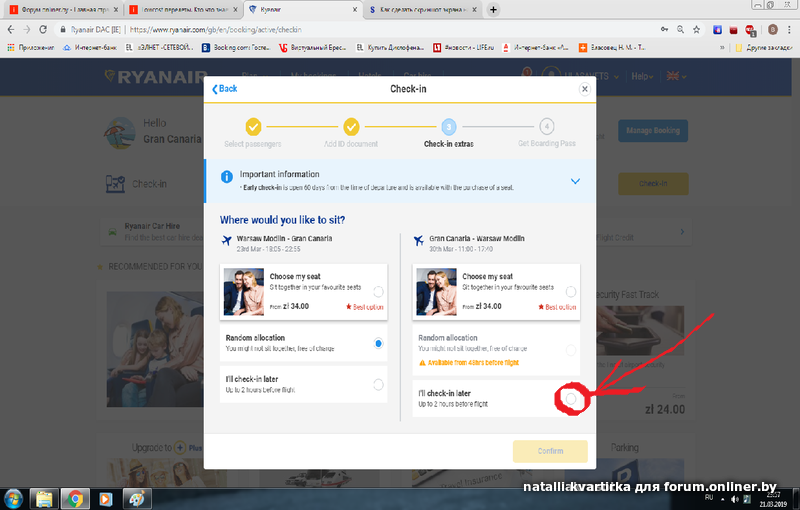
Task: Open the Новости LIFE.ru bookmark
Action: click(463, 47)
